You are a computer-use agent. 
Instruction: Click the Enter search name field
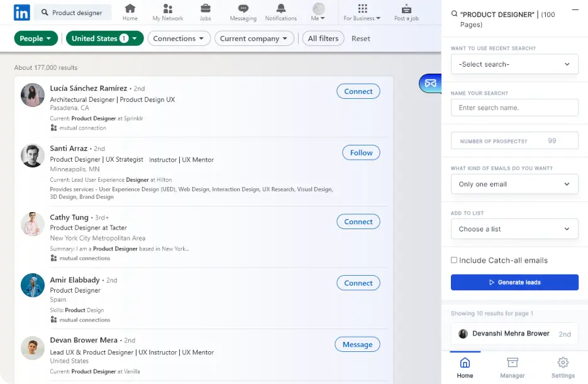[514, 108]
